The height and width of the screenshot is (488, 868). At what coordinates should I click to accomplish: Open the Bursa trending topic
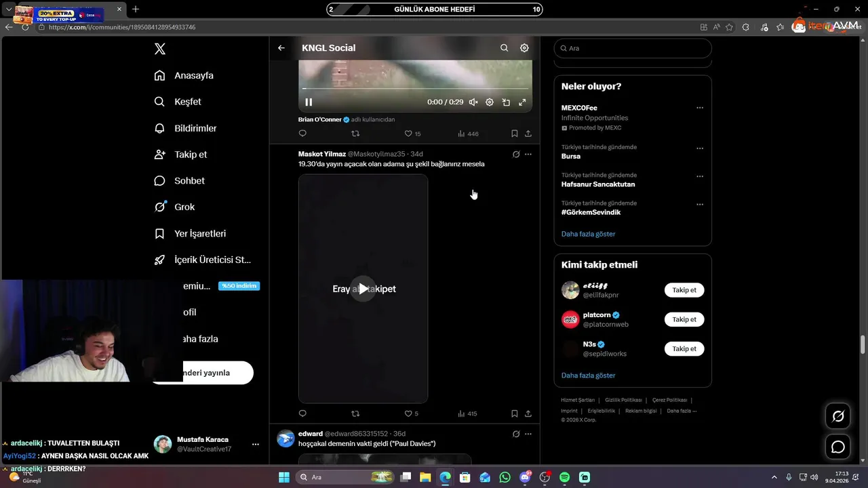[571, 156]
